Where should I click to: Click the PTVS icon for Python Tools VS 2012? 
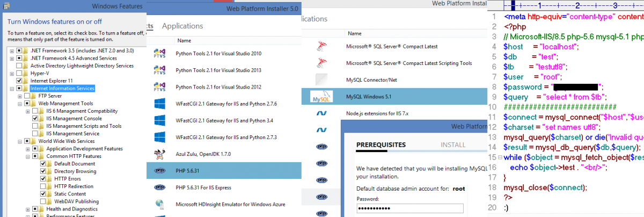[x=159, y=87]
